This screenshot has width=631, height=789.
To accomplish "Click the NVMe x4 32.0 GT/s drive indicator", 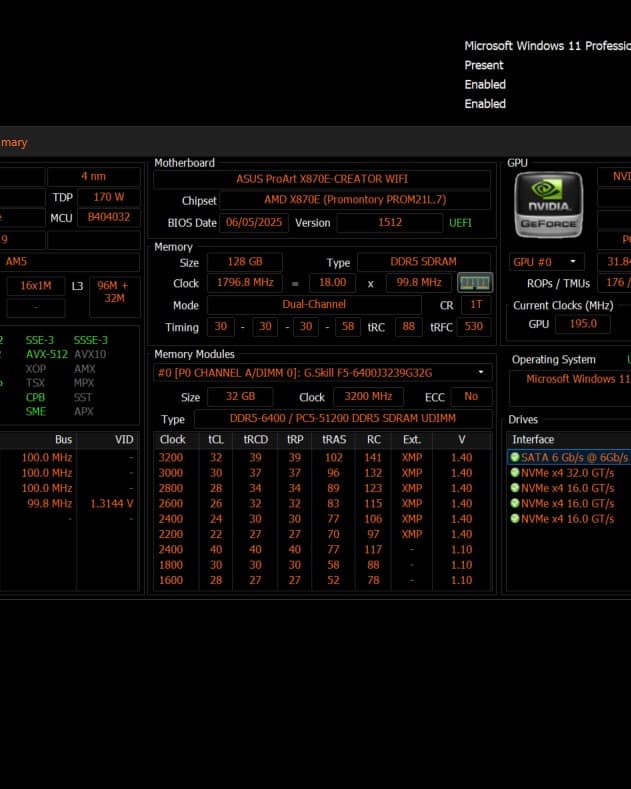I will coord(514,472).
